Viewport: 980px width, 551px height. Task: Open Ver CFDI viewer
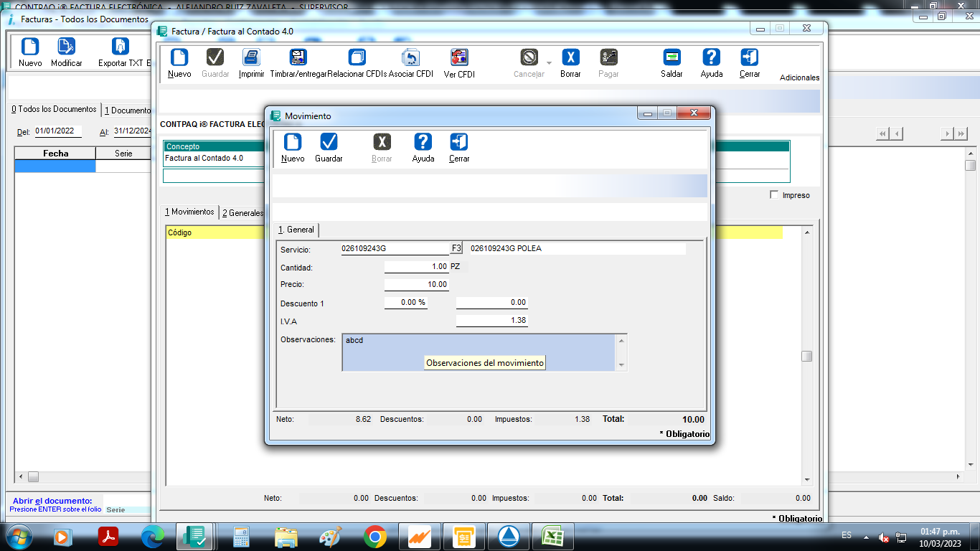(x=459, y=57)
